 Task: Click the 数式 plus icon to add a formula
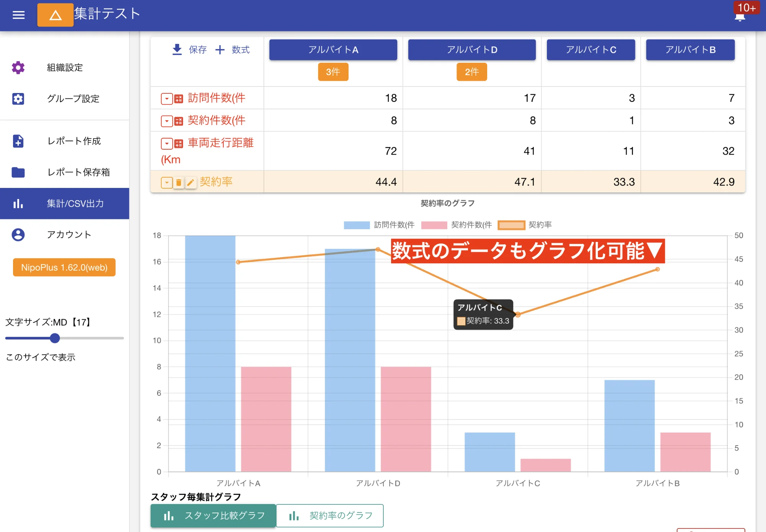point(220,49)
